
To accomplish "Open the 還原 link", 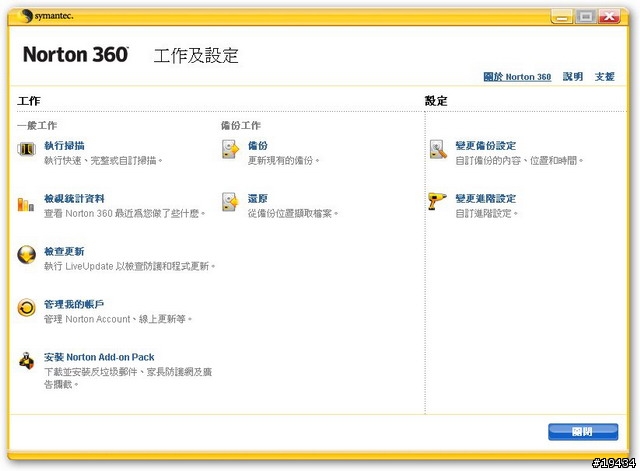I will click(258, 199).
